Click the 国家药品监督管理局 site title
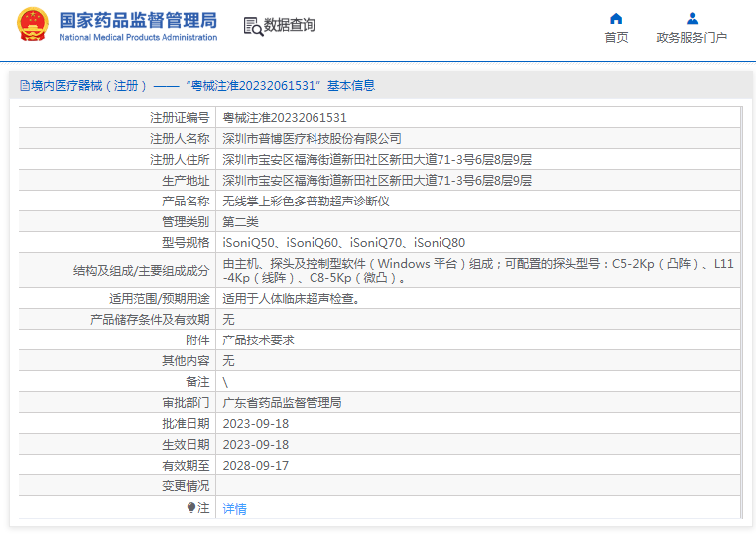This screenshot has height=542, width=756. tap(138, 19)
